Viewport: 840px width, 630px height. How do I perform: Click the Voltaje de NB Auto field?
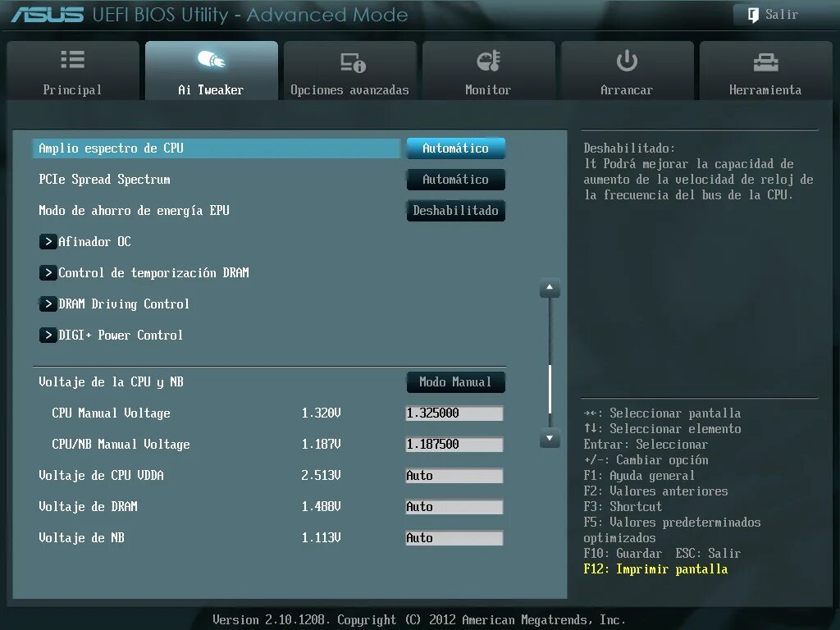454,537
